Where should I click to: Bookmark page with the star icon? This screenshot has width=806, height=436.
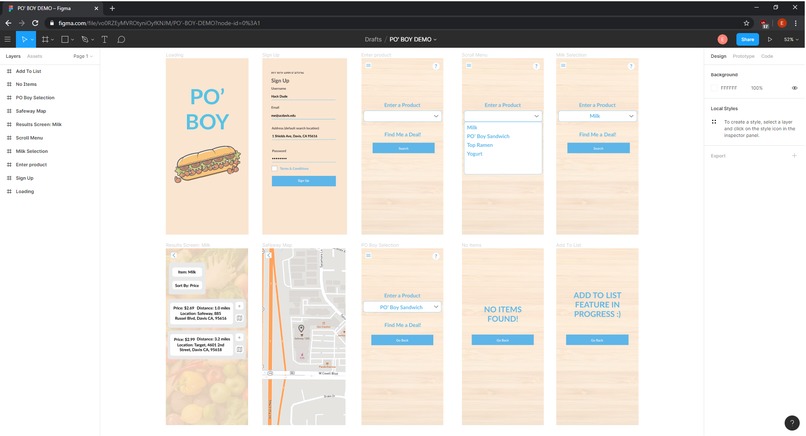coord(746,23)
